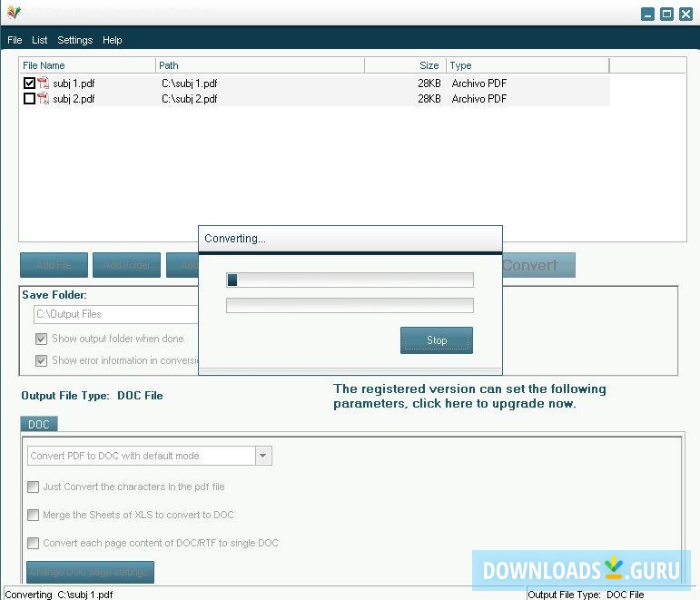This screenshot has width=700, height=600.
Task: Click the application logo icon in title bar
Action: pyautogui.click(x=14, y=13)
